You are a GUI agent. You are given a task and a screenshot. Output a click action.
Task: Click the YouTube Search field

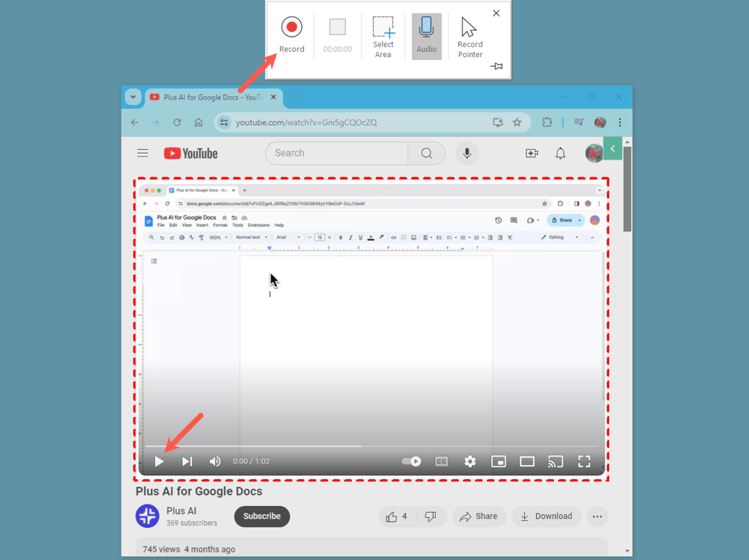coord(337,153)
